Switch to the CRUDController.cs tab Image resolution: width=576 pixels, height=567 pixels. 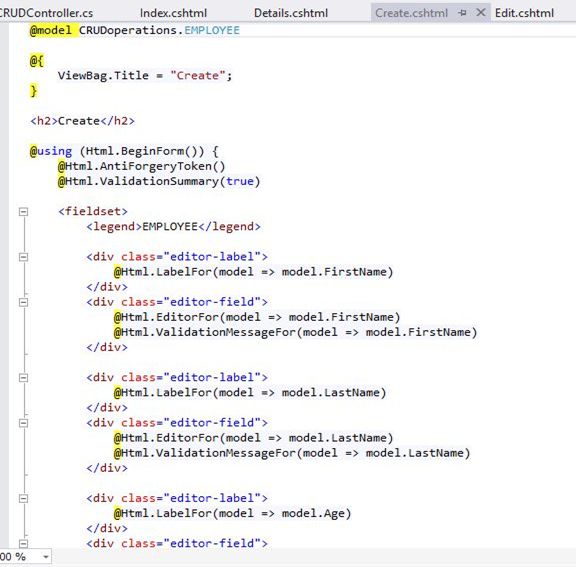coord(46,13)
